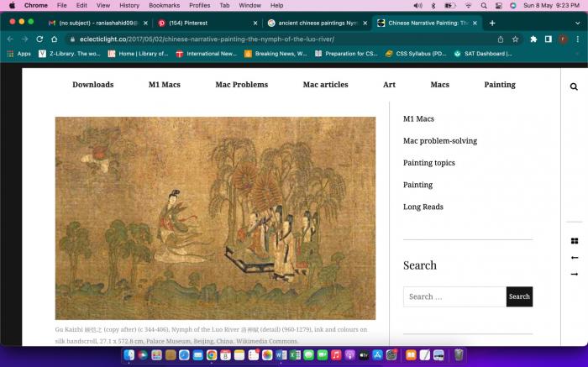Viewport: 588px width, 367px height.
Task: Open Spotlight search in menu bar
Action: (484, 6)
